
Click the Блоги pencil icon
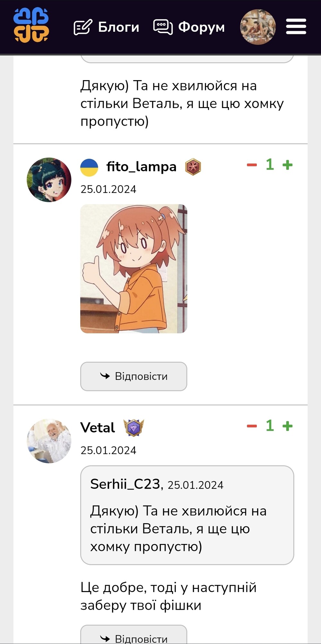(83, 27)
